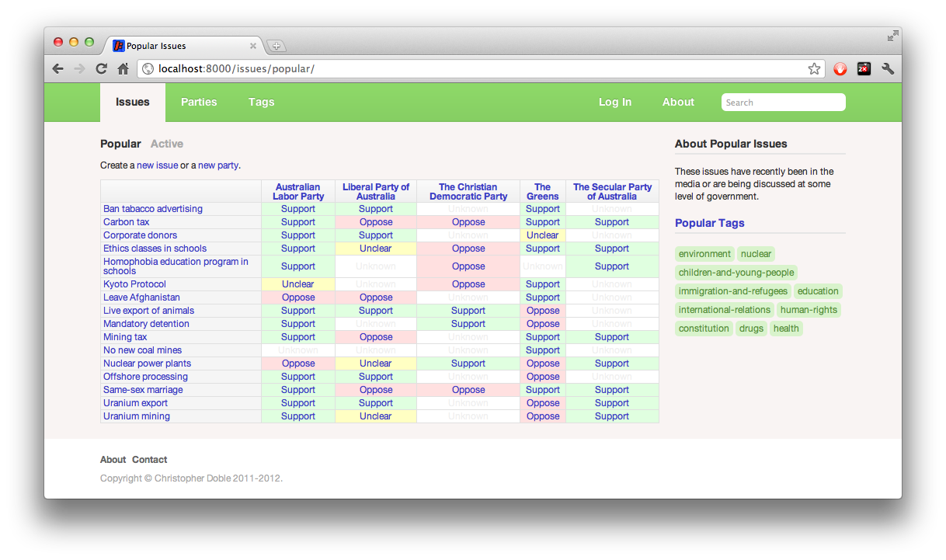Select the Popular Issues browser tab

(183, 46)
